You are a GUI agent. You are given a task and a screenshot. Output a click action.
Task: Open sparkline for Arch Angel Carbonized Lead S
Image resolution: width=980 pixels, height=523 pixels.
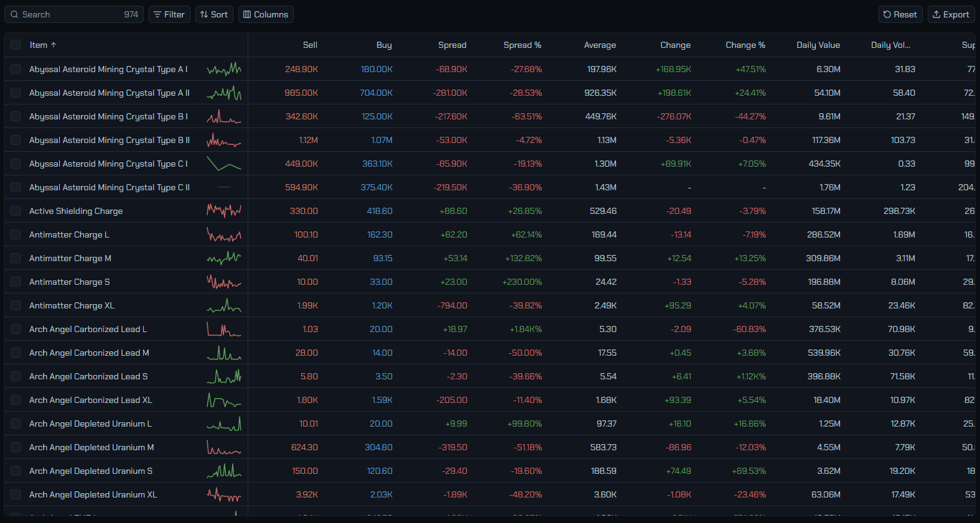tap(224, 376)
